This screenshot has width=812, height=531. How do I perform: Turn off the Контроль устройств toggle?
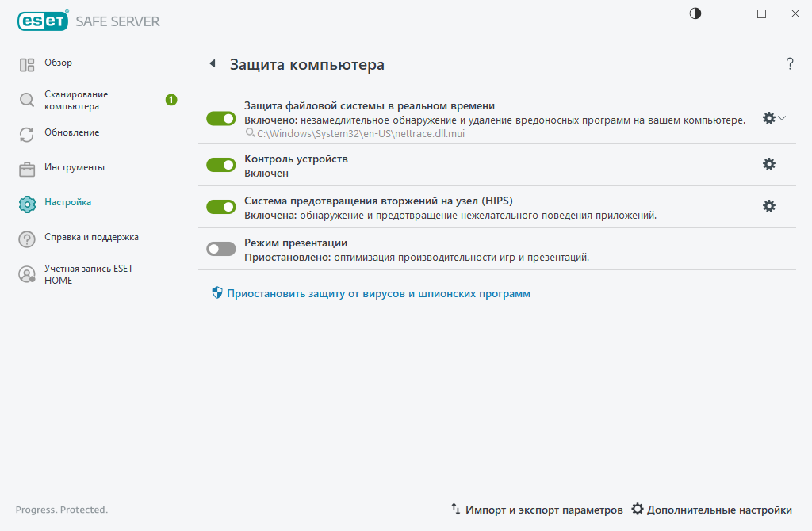coord(219,164)
